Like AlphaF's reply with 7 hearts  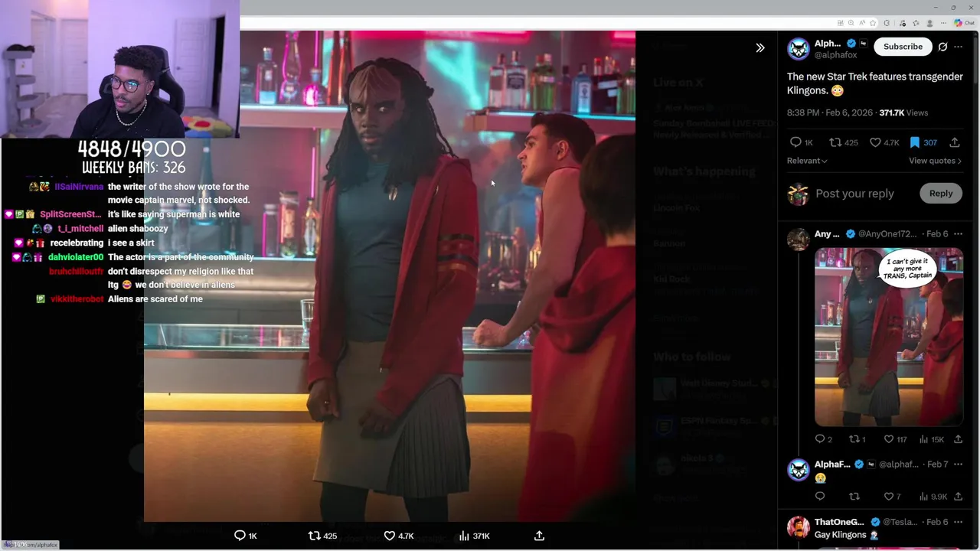[892, 497]
